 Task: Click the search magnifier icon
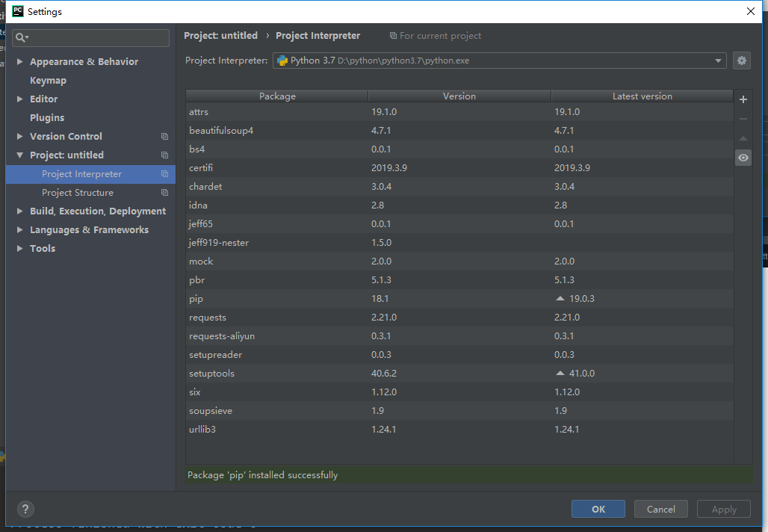(21, 37)
